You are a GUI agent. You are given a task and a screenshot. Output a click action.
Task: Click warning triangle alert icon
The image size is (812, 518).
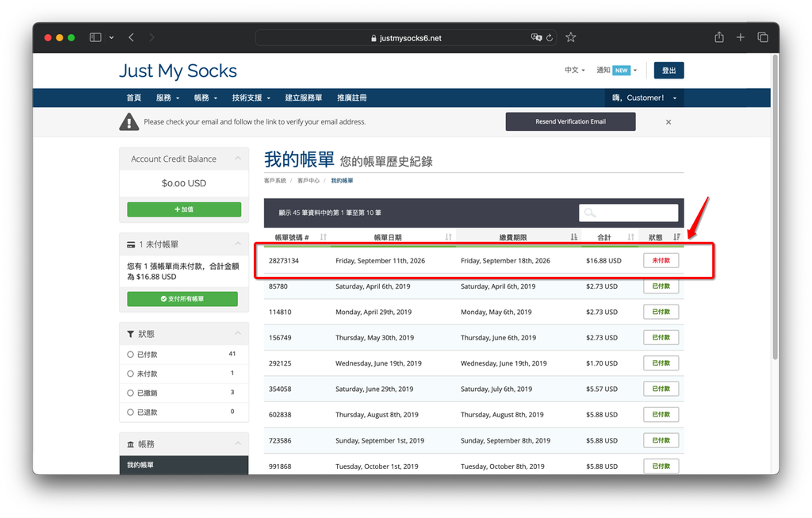point(129,121)
